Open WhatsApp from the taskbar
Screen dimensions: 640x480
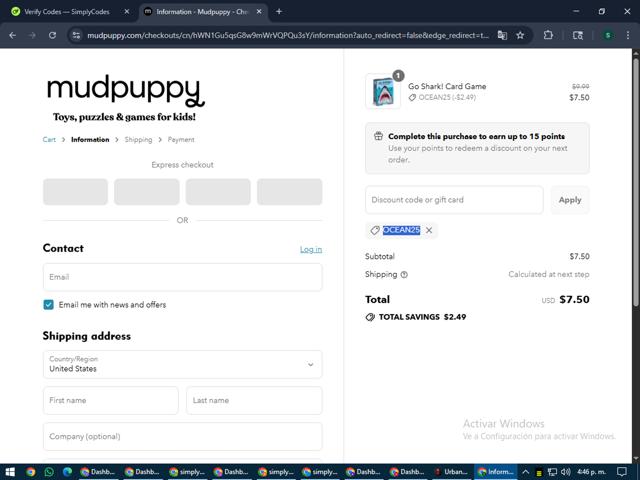coord(49,472)
